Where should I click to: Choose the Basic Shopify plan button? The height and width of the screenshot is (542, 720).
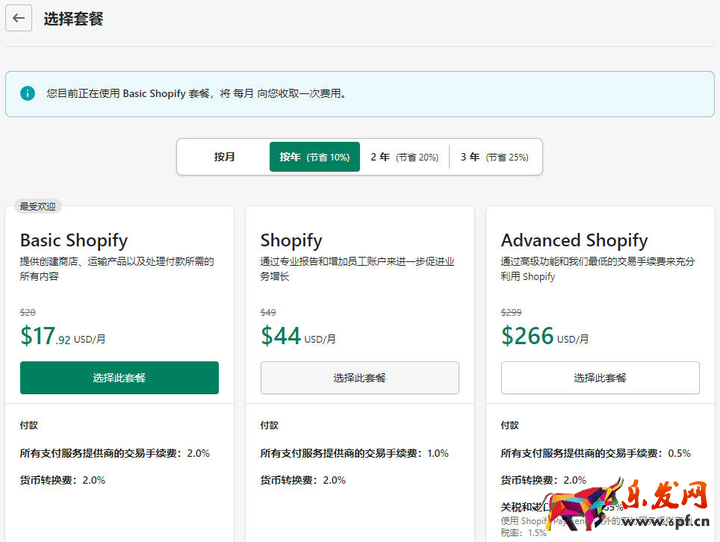(119, 378)
